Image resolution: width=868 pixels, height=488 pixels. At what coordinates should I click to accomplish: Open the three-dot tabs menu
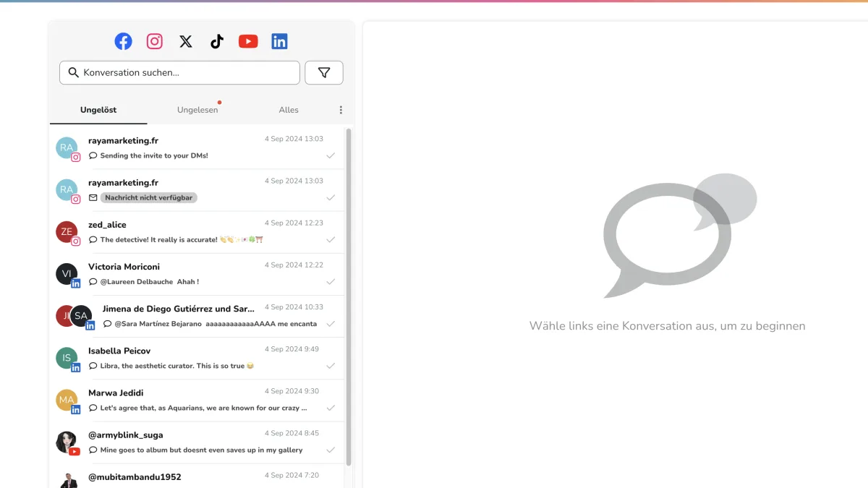tap(341, 110)
